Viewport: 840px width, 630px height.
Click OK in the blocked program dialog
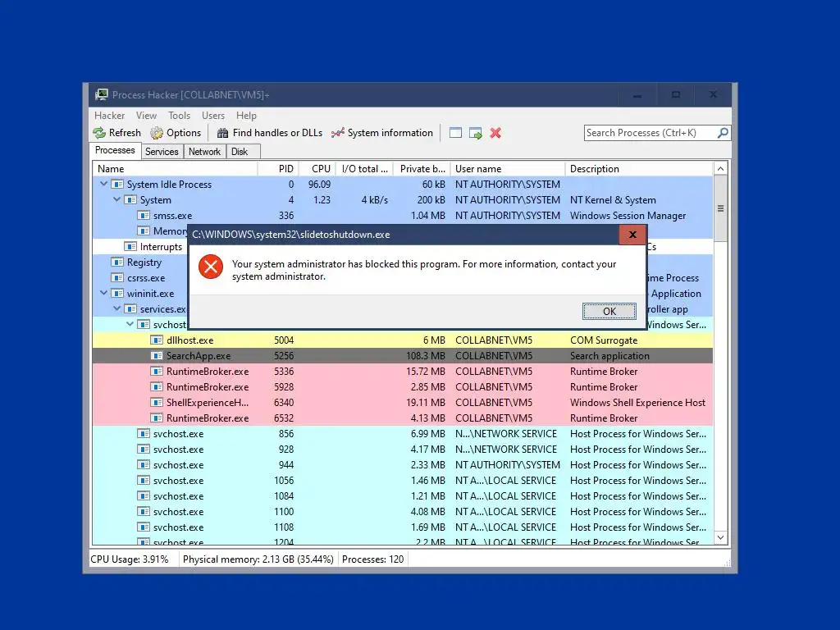click(609, 311)
